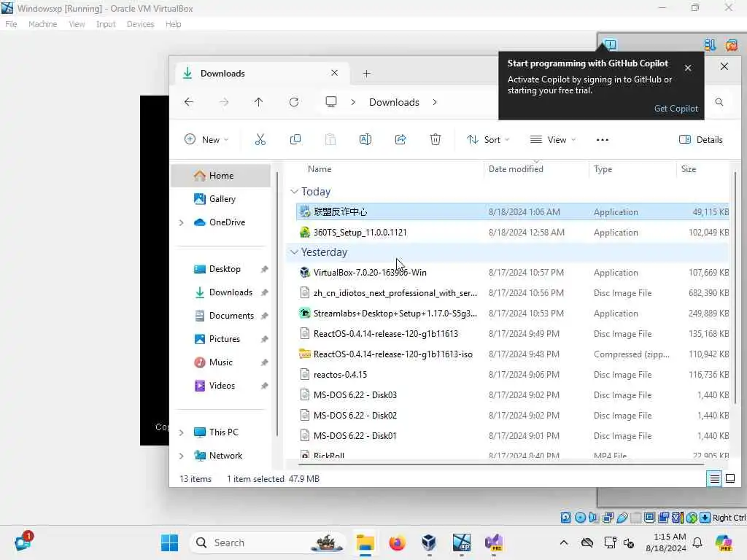747x560 pixels.
Task: Expand OneDrive in navigation pane
Action: click(x=181, y=222)
